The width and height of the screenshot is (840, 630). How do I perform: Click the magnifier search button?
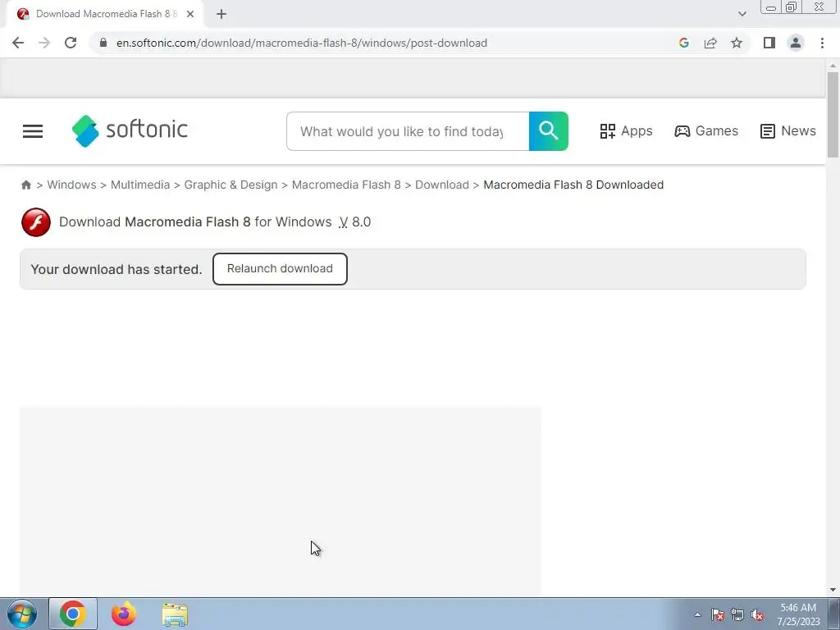(549, 131)
